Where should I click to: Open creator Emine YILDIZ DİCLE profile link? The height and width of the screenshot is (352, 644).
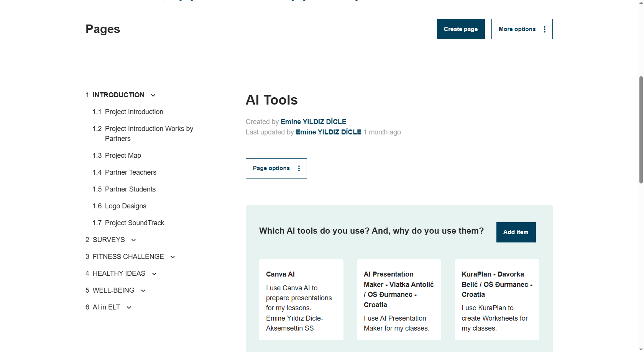[314, 122]
